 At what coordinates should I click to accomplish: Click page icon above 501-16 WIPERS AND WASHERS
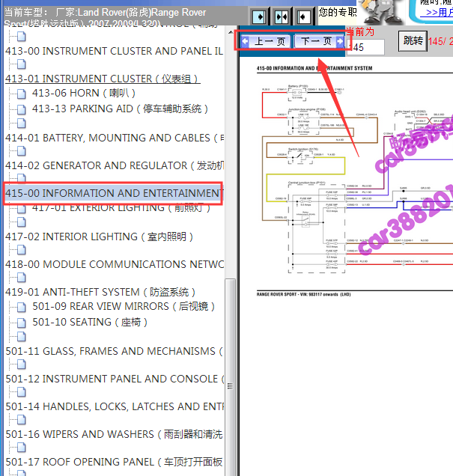(x=21, y=420)
